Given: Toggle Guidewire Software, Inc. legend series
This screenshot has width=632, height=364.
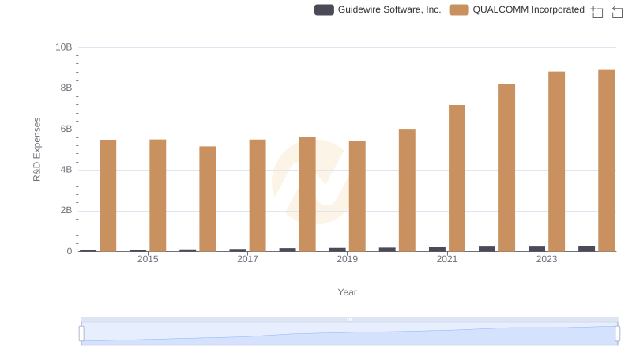Looking at the screenshot, I should pyautogui.click(x=378, y=9).
